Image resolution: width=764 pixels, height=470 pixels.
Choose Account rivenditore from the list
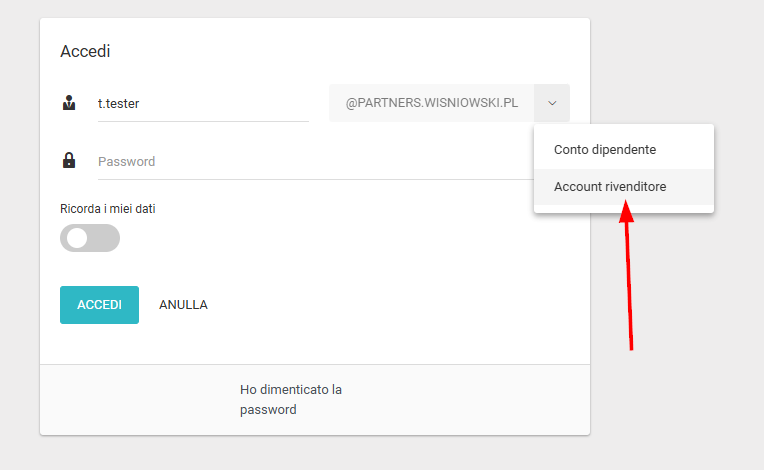pyautogui.click(x=610, y=187)
